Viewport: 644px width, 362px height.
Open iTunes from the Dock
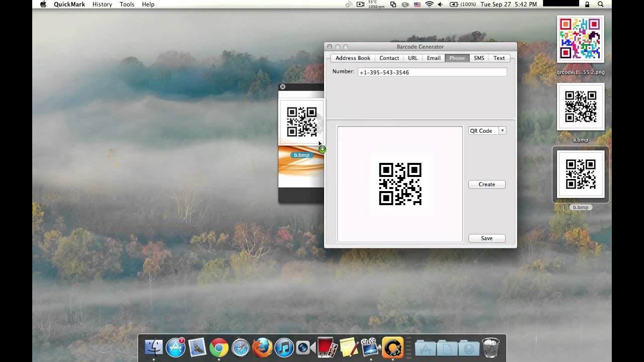(x=284, y=347)
